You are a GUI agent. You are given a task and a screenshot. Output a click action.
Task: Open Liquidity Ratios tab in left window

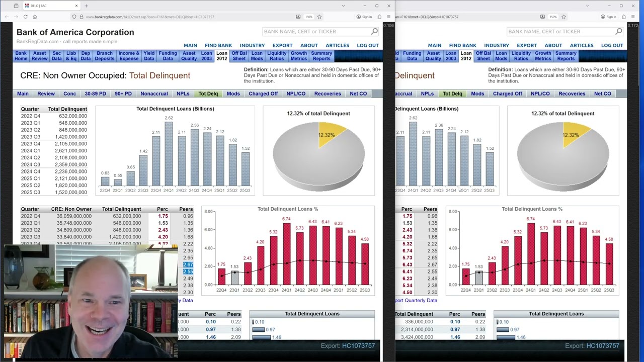[277, 56]
